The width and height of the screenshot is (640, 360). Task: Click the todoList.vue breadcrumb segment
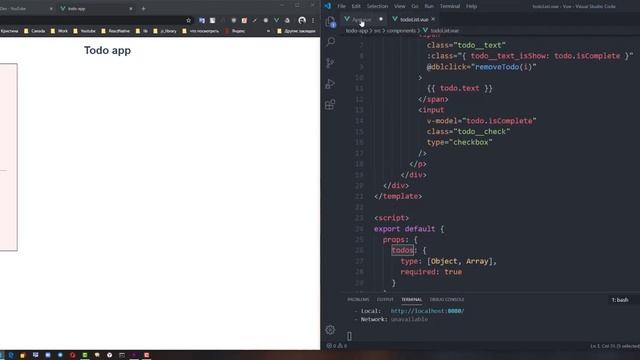441,31
